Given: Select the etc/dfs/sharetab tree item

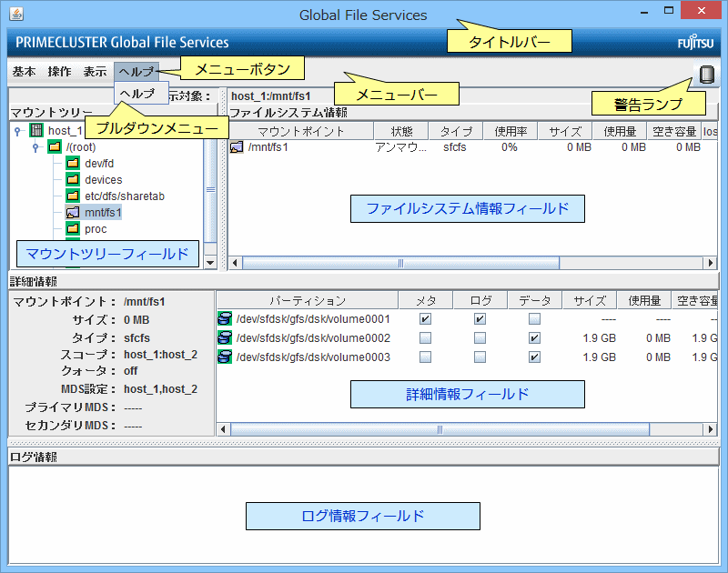Looking at the screenshot, I should 125,196.
